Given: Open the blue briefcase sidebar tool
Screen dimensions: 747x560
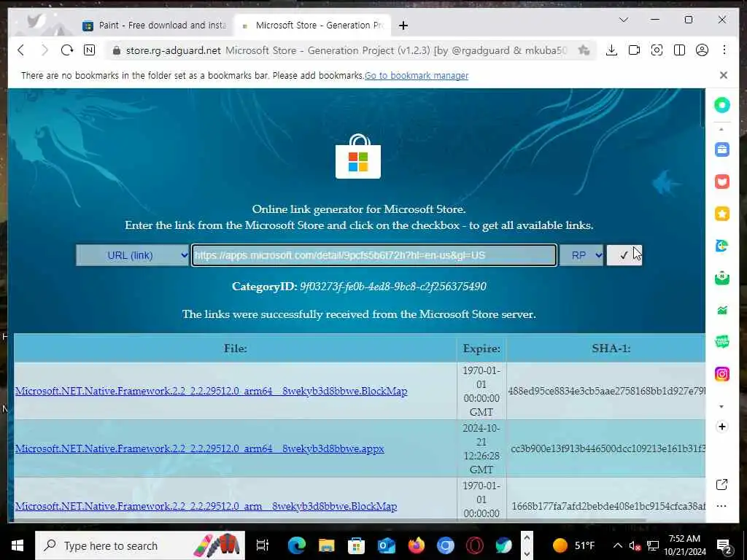Looking at the screenshot, I should click(x=721, y=149).
